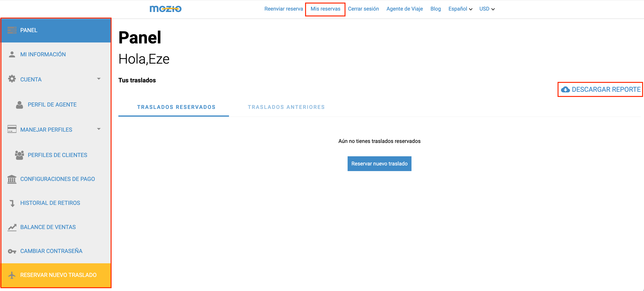Collapse the Manejar Perfiles section arrow
The image size is (644, 291).
(x=99, y=129)
